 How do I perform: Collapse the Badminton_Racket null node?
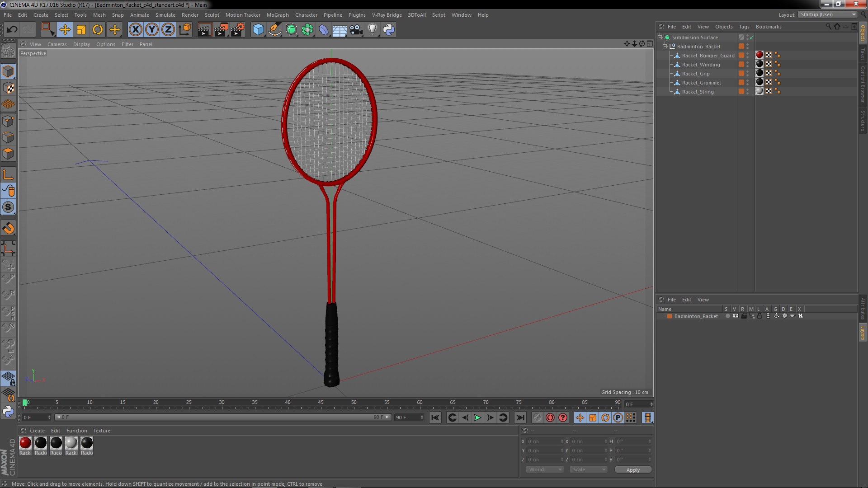(x=665, y=46)
